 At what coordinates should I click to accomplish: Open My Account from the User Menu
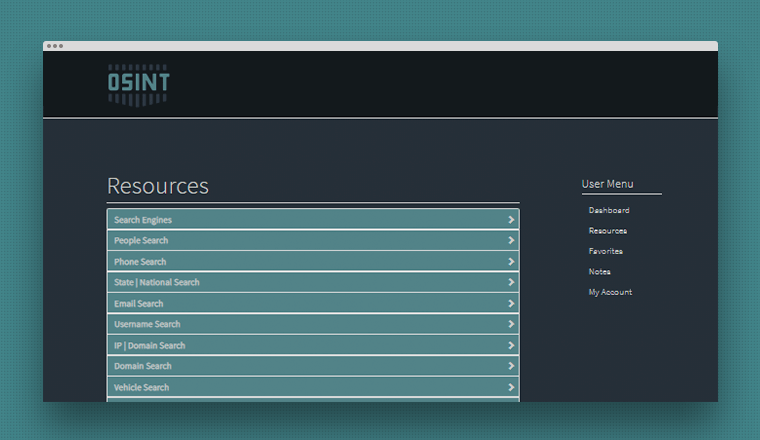tap(610, 292)
